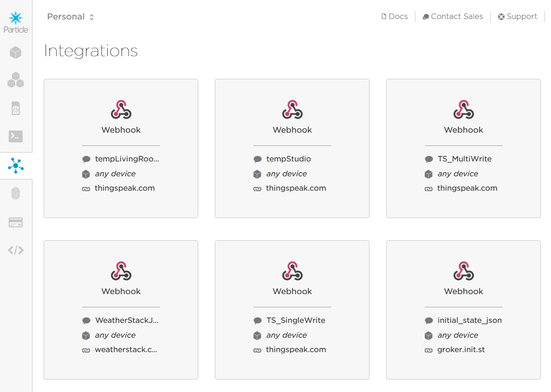Click thingspeak.com on tempLivingRoo... card
This screenshot has height=392, width=551.
(x=124, y=188)
